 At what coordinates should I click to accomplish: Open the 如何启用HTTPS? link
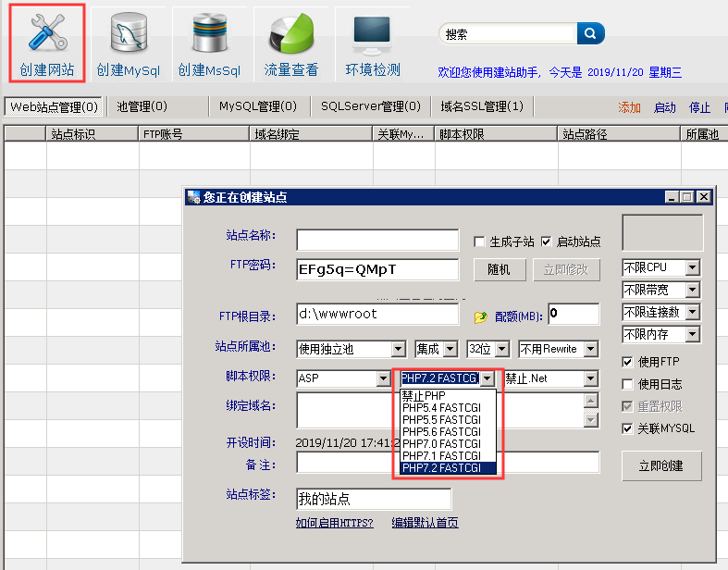334,523
